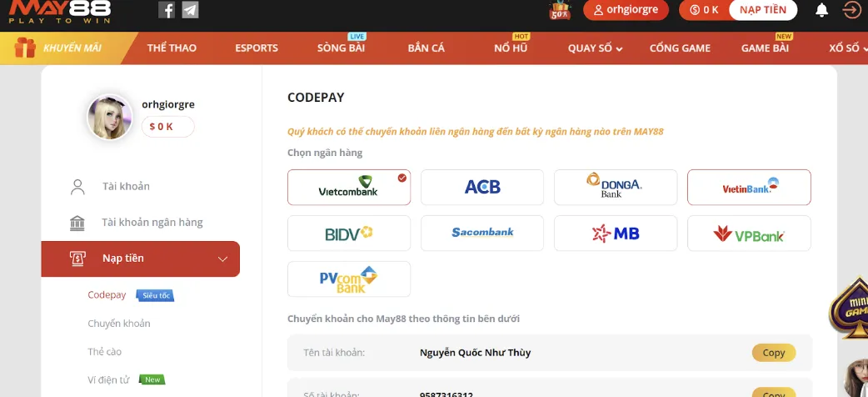Select the MB bank option
Screen dimensions: 868x397
(615, 234)
